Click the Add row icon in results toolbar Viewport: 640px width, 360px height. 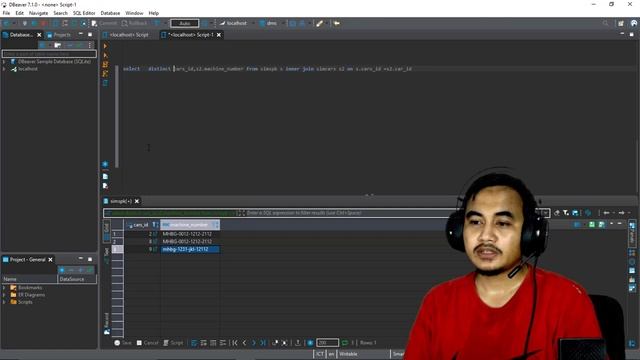pyautogui.click(x=204, y=343)
